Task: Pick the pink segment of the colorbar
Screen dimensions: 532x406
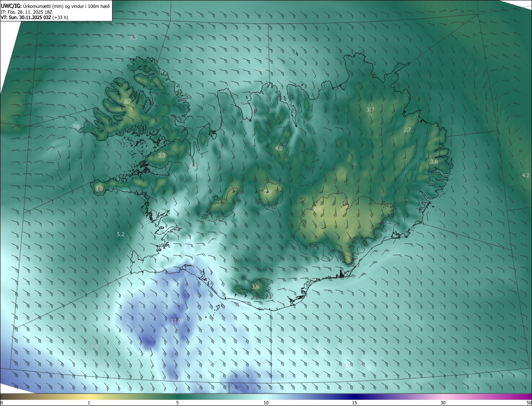Action: click(x=443, y=396)
